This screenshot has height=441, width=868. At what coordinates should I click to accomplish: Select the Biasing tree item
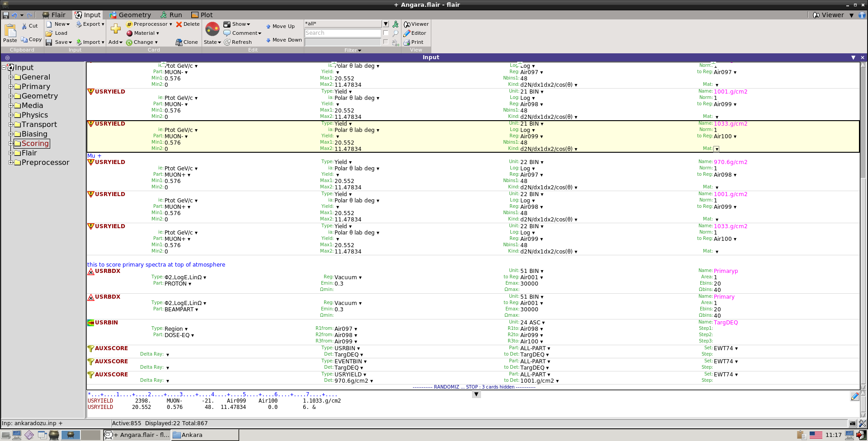(30, 134)
